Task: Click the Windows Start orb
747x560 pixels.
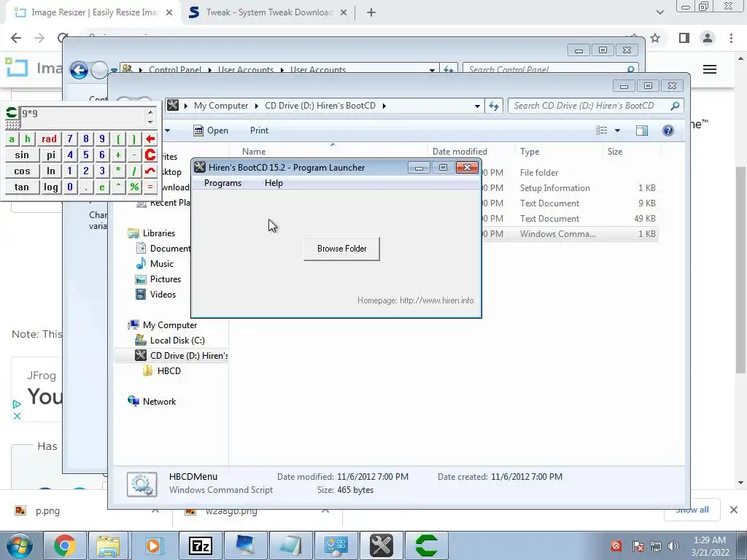Action: [x=20, y=545]
